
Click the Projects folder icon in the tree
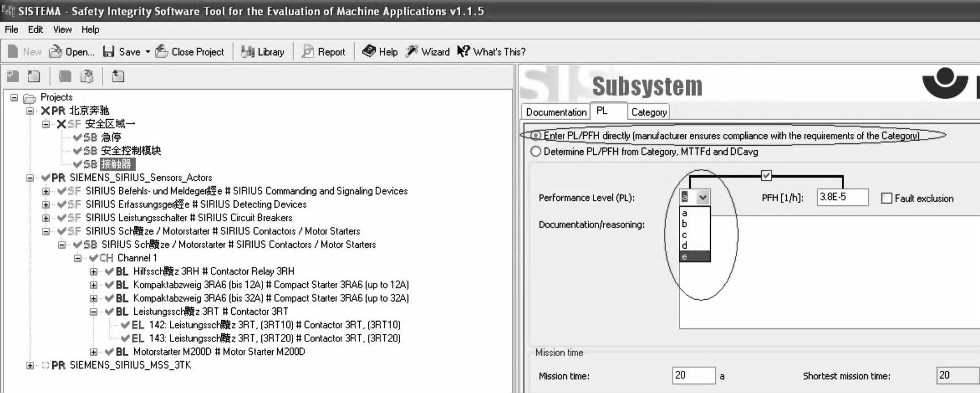tap(29, 98)
